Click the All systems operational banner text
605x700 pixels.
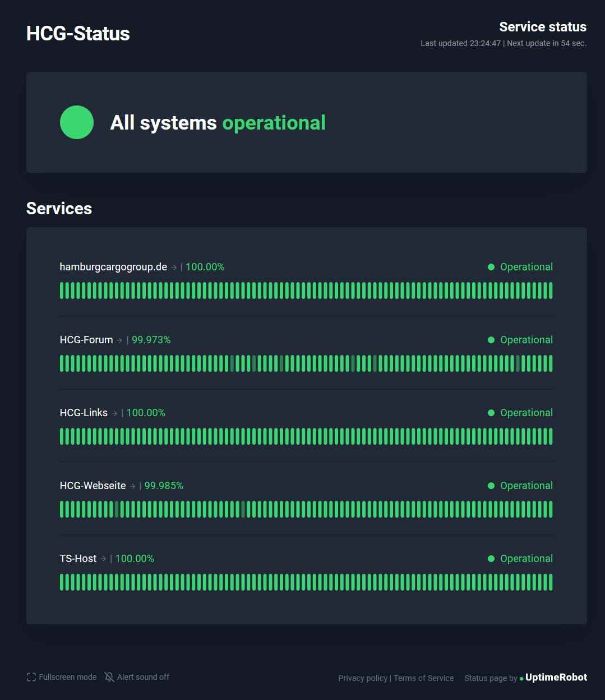tap(218, 122)
